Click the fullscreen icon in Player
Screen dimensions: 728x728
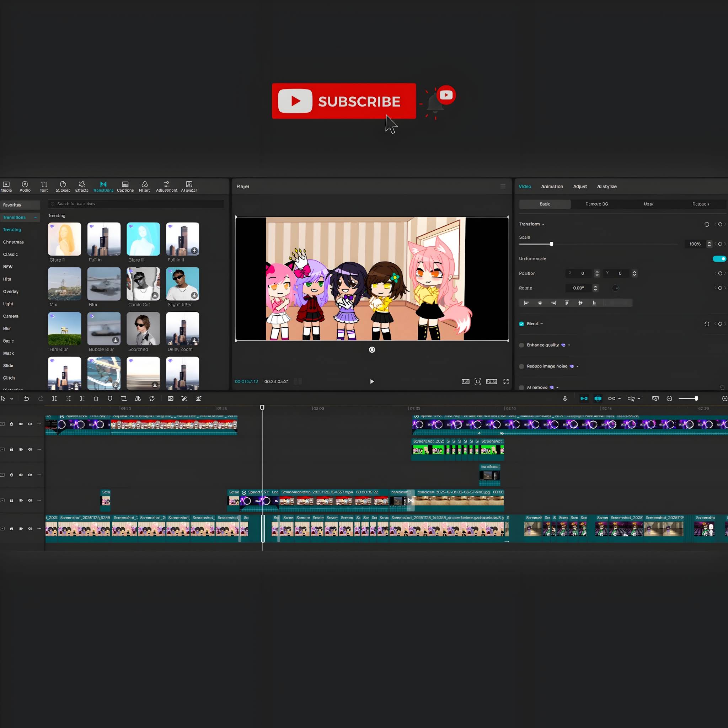click(506, 381)
